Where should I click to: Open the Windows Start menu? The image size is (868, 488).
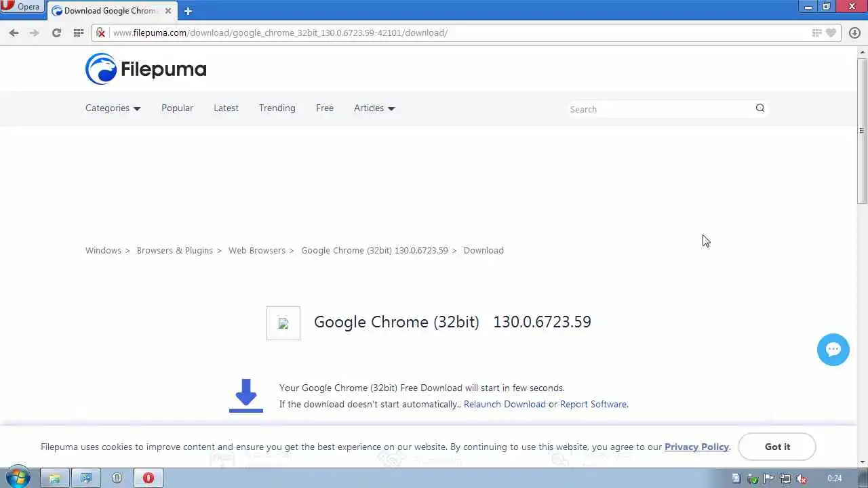[17, 478]
